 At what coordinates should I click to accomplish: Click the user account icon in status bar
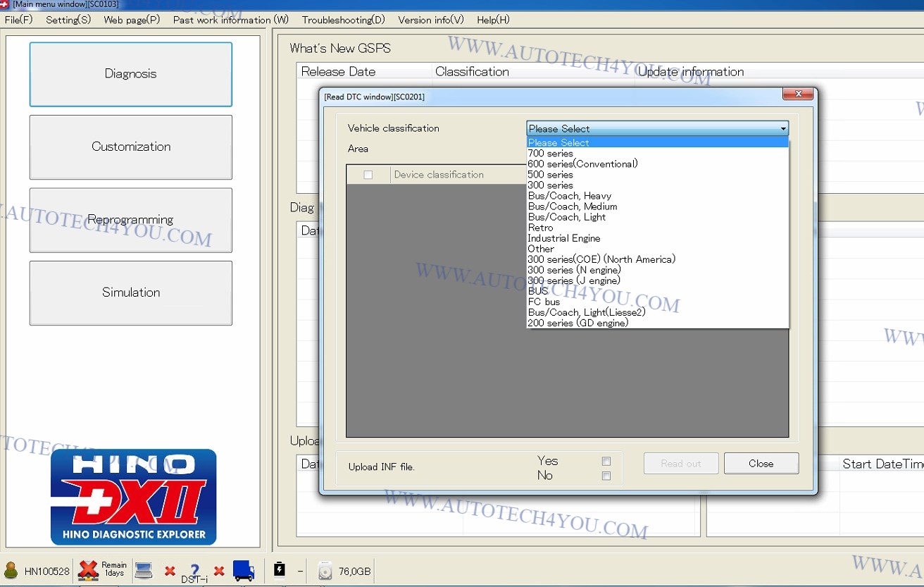tap(11, 570)
